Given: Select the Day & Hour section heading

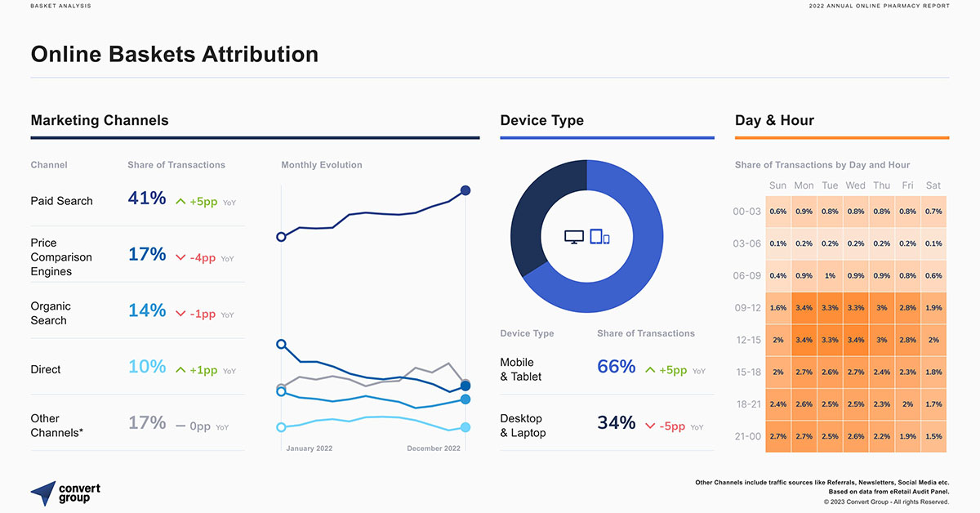Looking at the screenshot, I should tap(774, 120).
